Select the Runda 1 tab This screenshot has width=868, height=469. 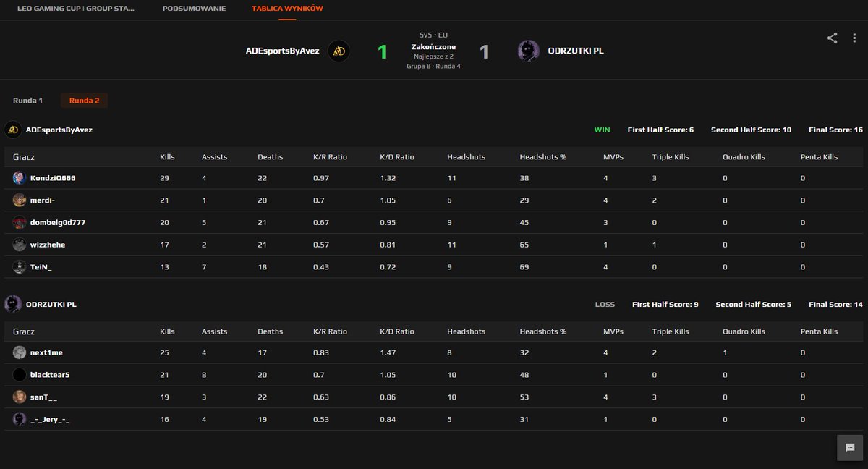click(28, 101)
